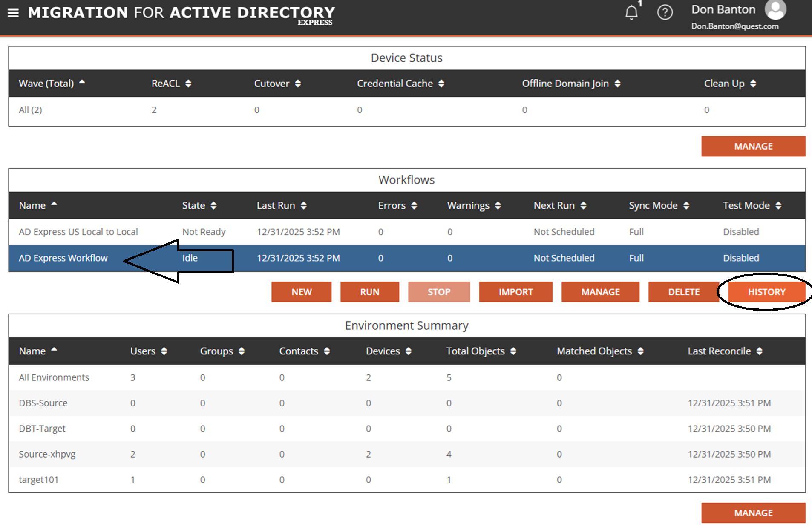Viewport: 812px width, 527px height.
Task: DELETE the selected workflow
Action: tap(684, 292)
